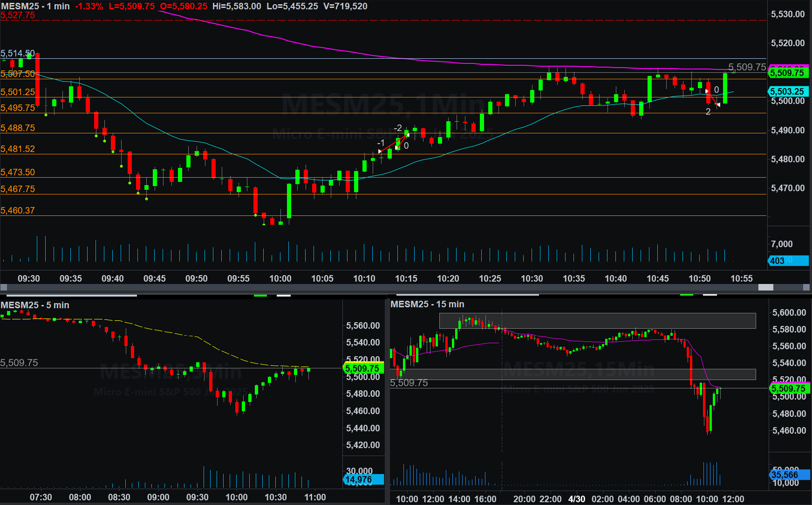The image size is (812, 505).
Task: Select the blue 403 volume tag
Action: pyautogui.click(x=787, y=261)
